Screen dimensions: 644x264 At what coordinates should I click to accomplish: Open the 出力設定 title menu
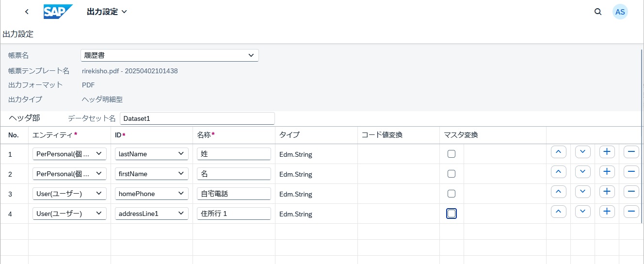[107, 12]
